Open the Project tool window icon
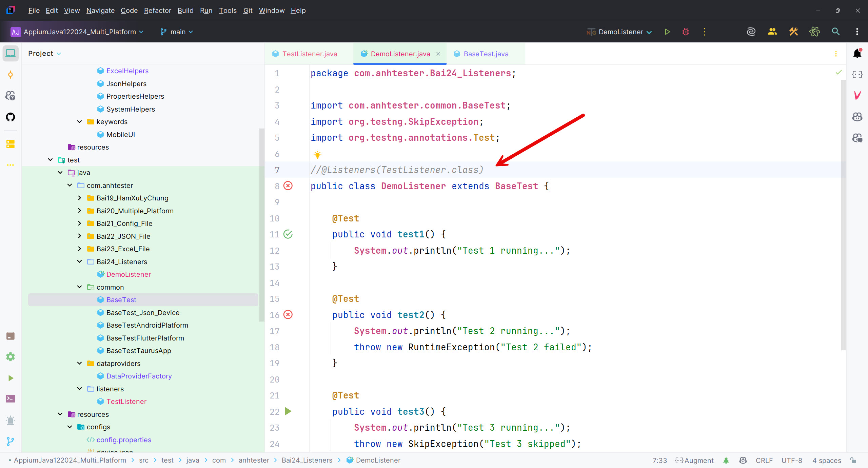The width and height of the screenshot is (868, 468). click(x=11, y=53)
